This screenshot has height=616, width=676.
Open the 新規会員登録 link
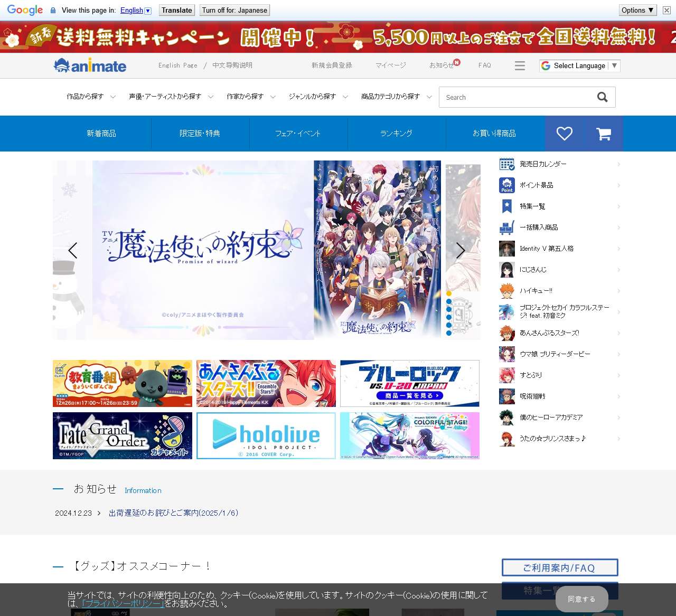(x=332, y=65)
